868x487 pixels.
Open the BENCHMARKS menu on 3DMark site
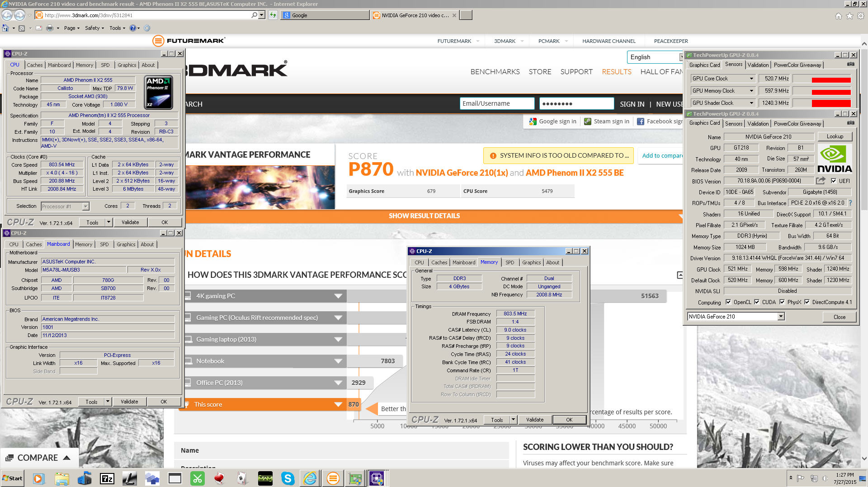(495, 72)
